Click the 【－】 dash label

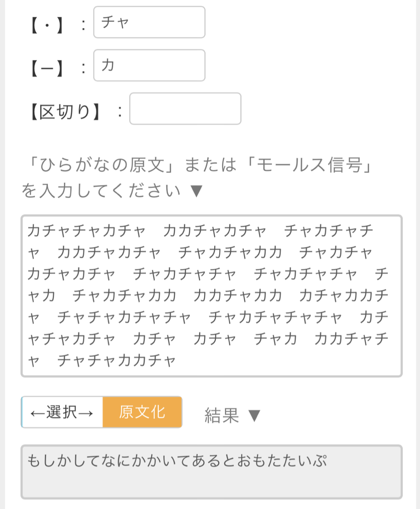tap(47, 69)
